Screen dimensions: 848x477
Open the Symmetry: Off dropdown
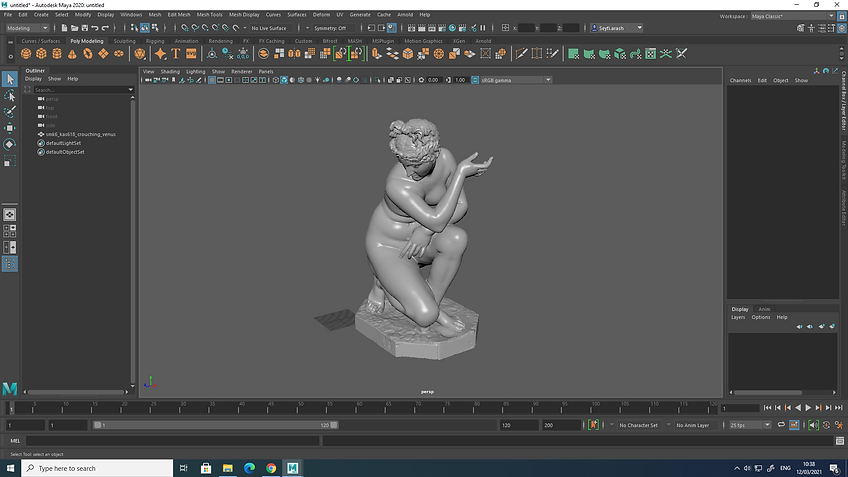pyautogui.click(x=332, y=28)
